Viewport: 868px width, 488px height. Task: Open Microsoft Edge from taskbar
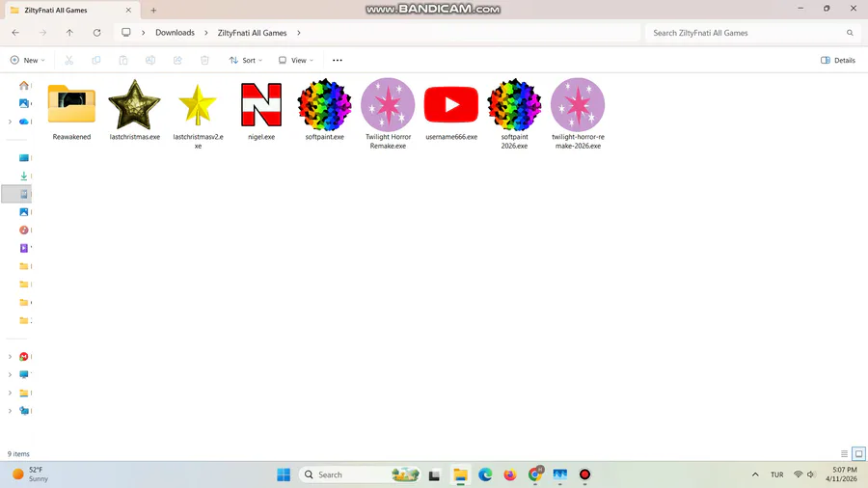click(485, 474)
